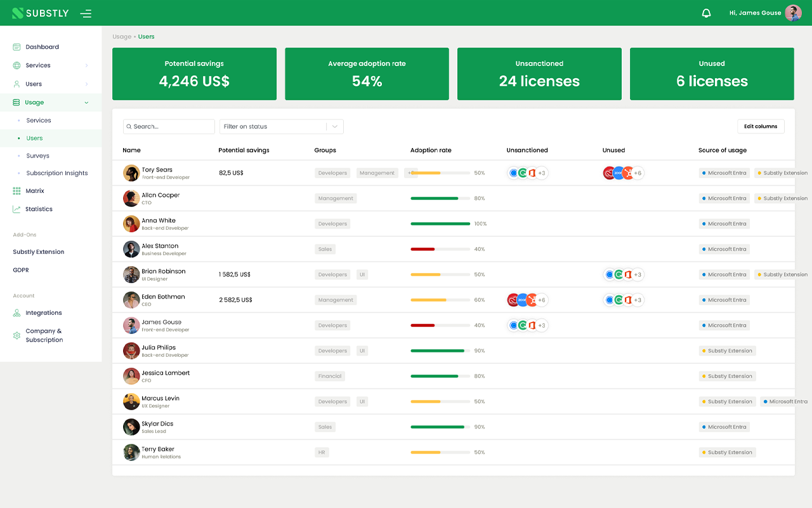
Task: Open the notifications bell icon
Action: 706,13
